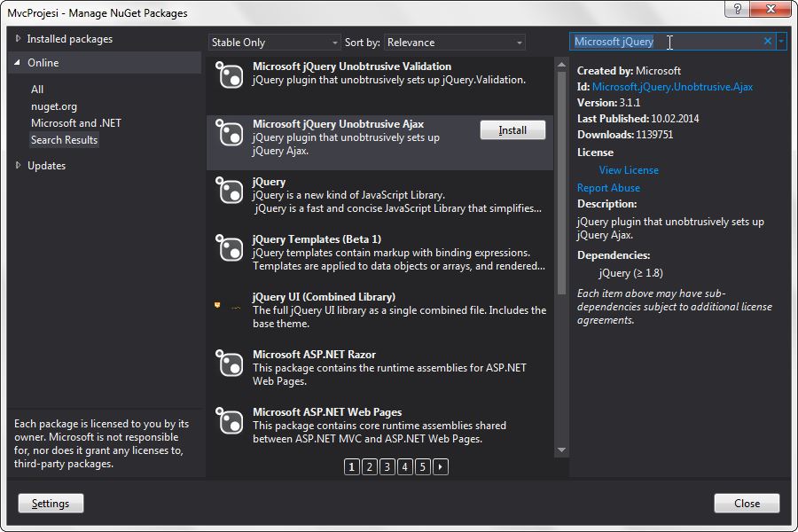Viewport: 798px width, 532px height.
Task: Click the Microsoft jQuery Unobtrusive Validation package icon
Action: pyautogui.click(x=230, y=76)
